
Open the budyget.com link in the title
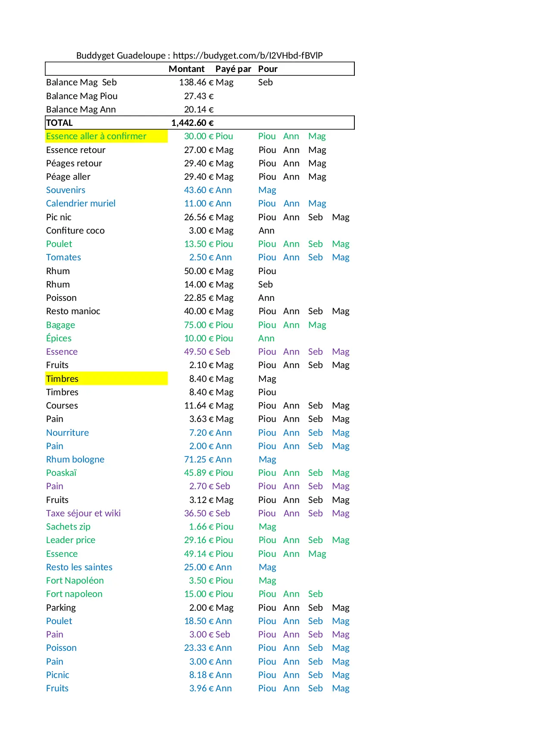click(x=247, y=56)
